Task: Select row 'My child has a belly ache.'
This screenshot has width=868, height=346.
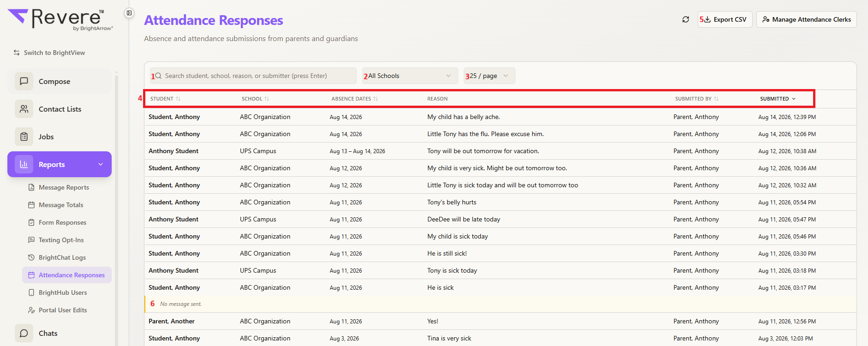Action: pyautogui.click(x=500, y=117)
